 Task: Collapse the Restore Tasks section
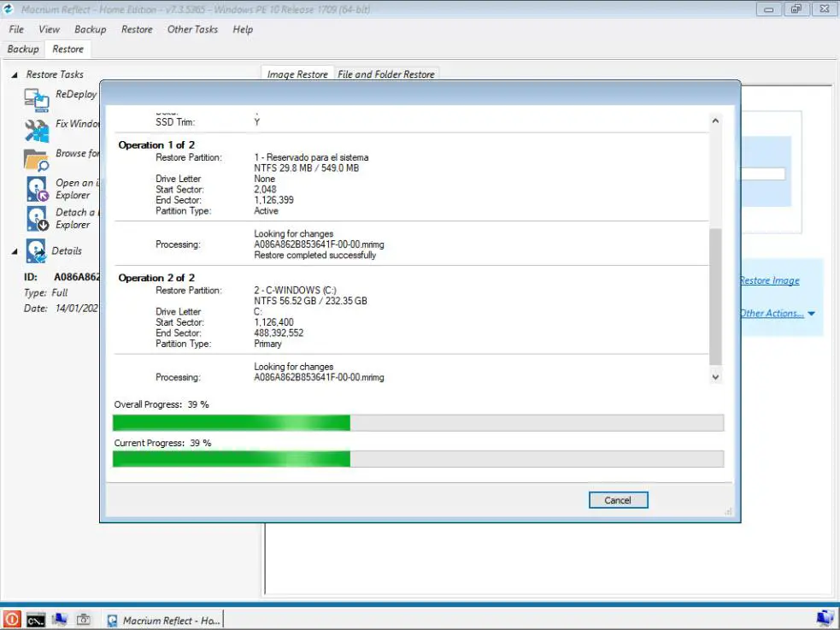coord(14,74)
